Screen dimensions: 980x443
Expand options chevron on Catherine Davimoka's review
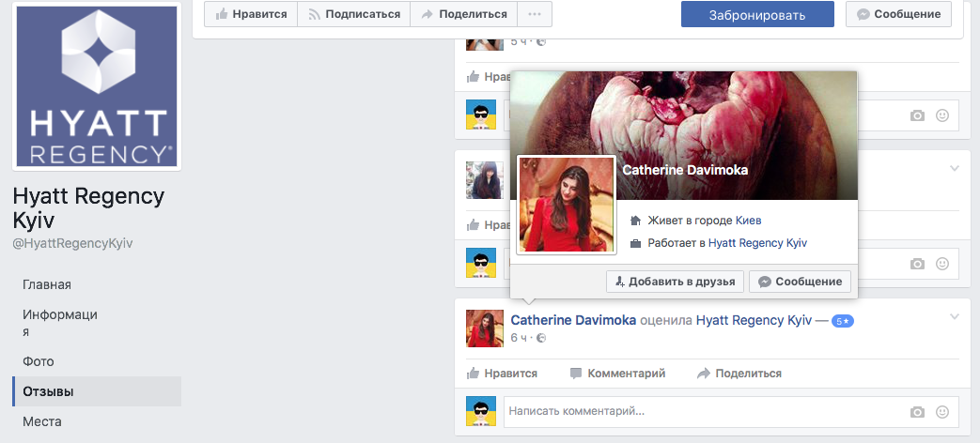(955, 314)
